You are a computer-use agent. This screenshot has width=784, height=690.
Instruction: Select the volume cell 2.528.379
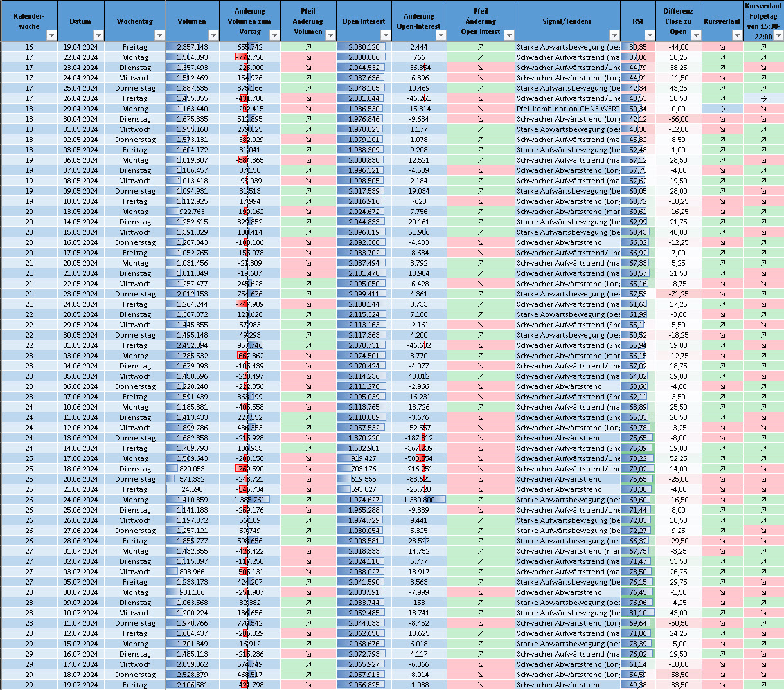pyautogui.click(x=192, y=675)
